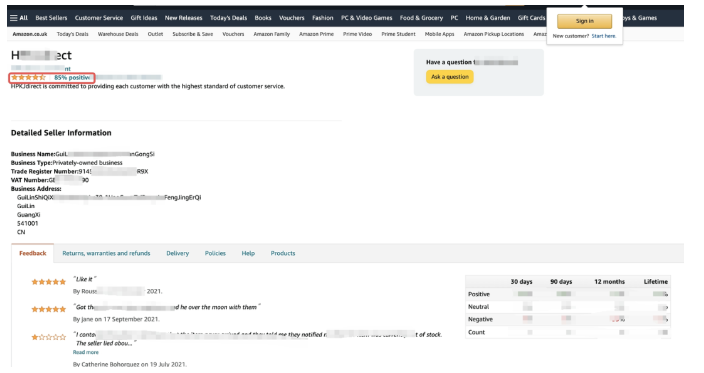
Task: Open Home & Garden department
Action: 488,18
